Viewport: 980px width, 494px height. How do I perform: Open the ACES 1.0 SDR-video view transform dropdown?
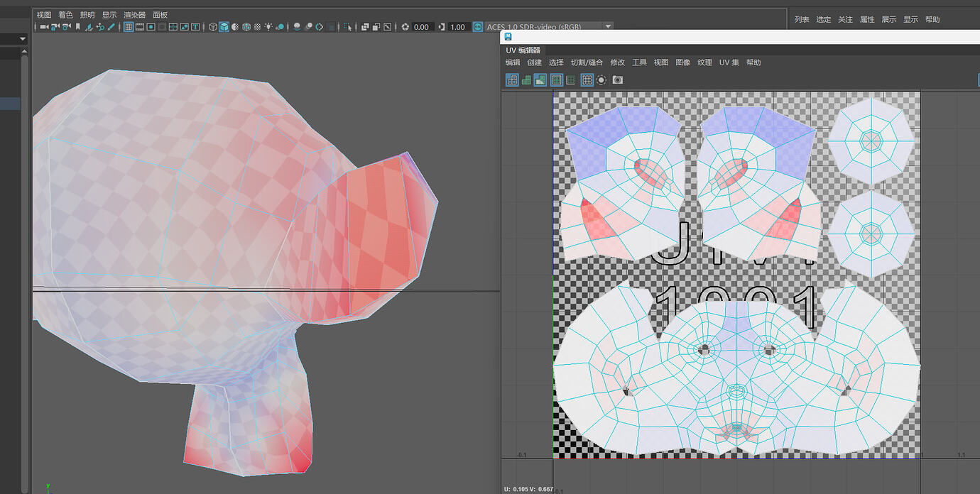click(609, 27)
